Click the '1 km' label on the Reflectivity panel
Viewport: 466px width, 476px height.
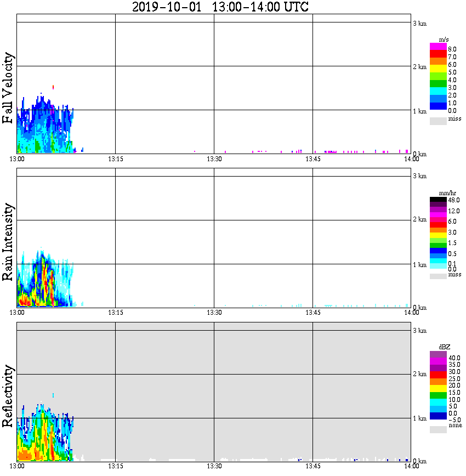(419, 418)
